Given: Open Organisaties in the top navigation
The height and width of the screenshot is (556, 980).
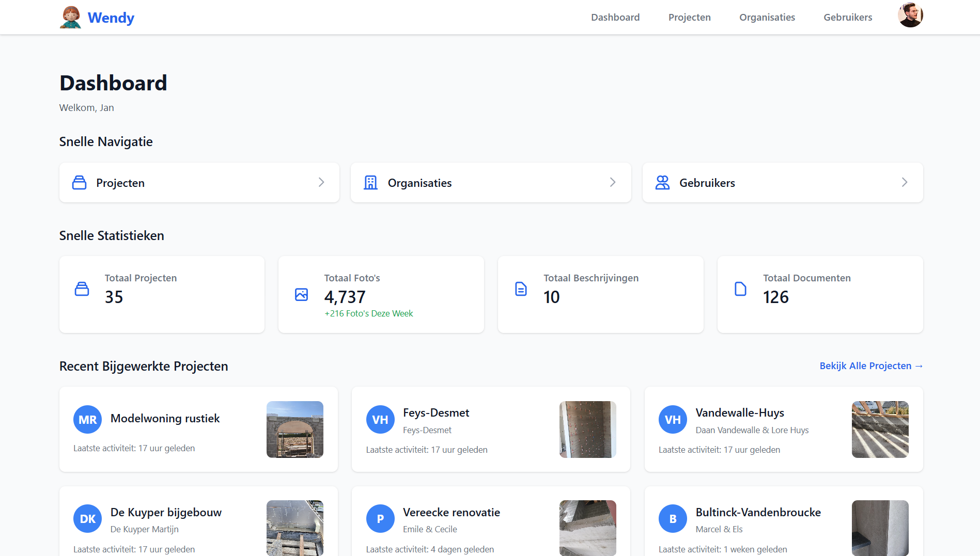Looking at the screenshot, I should pyautogui.click(x=767, y=17).
